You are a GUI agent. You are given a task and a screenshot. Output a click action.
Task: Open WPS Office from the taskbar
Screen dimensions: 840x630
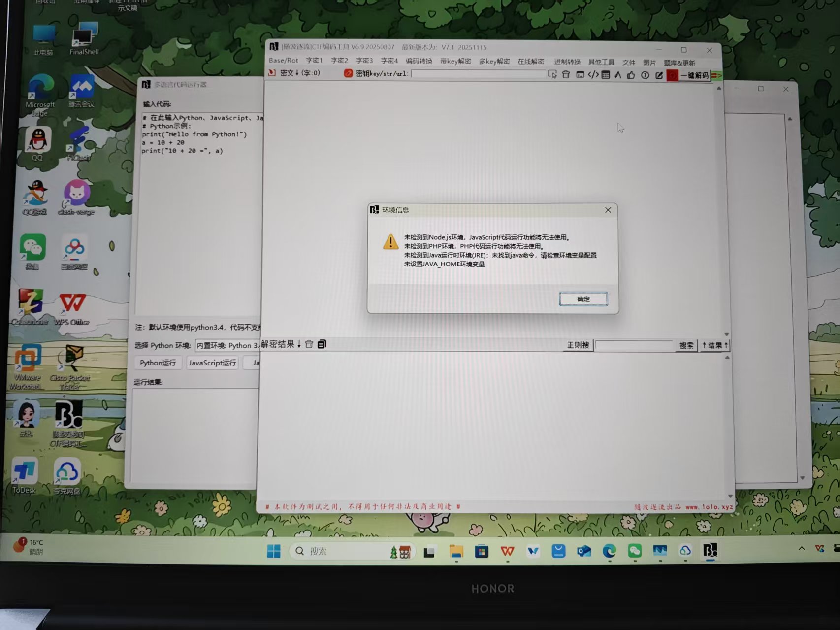click(x=508, y=551)
